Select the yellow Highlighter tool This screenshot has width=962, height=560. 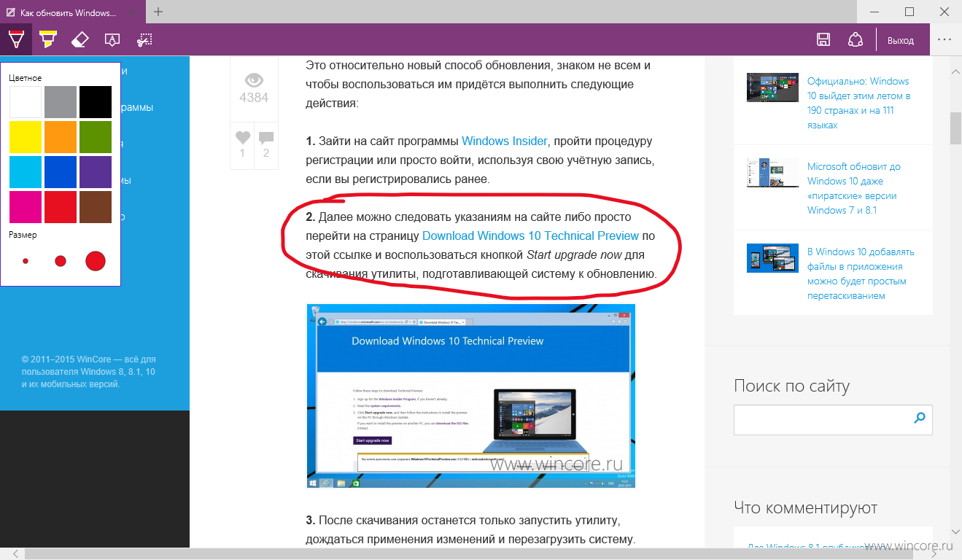[48, 39]
